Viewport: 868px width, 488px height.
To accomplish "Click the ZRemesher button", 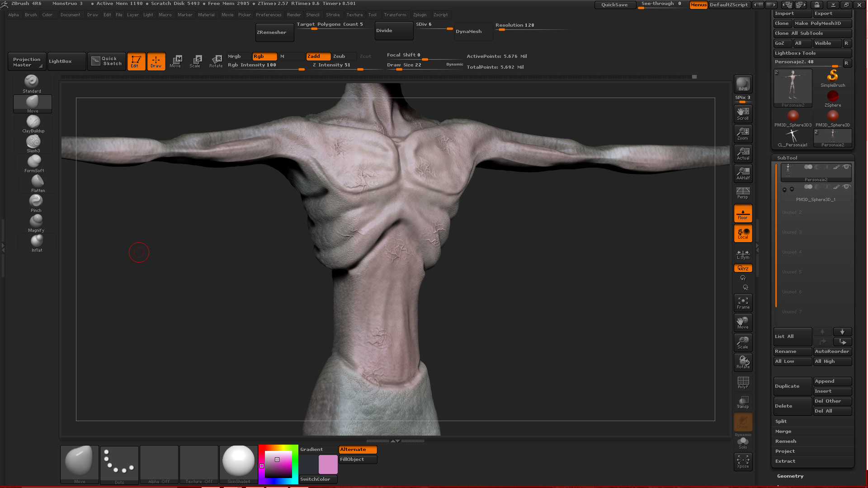I will (x=274, y=33).
